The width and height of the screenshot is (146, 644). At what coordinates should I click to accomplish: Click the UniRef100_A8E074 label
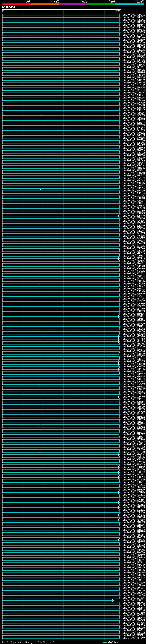click(x=133, y=459)
